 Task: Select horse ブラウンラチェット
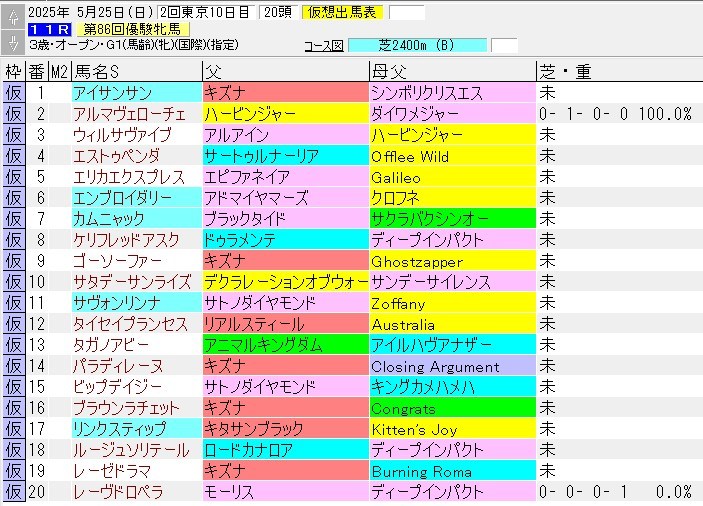tap(137, 408)
